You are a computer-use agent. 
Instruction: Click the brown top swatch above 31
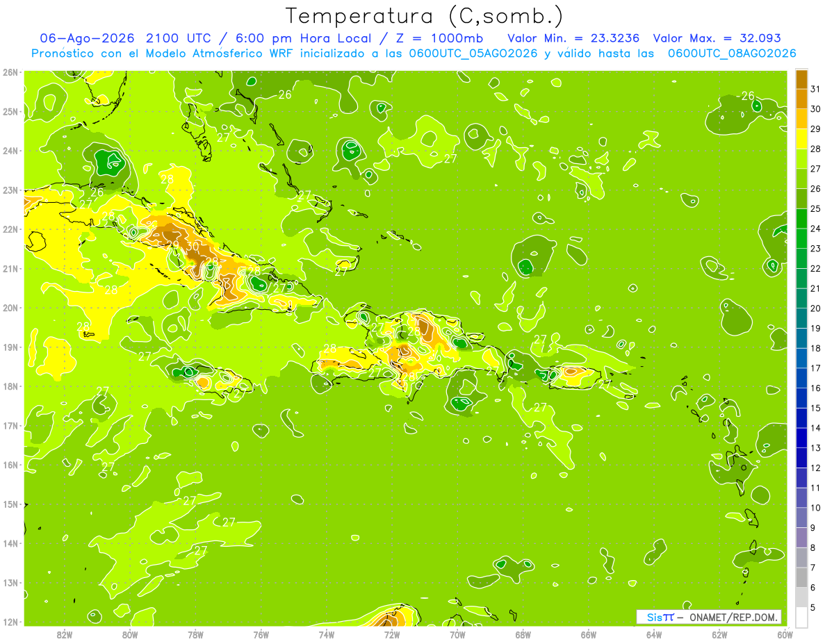(x=801, y=79)
